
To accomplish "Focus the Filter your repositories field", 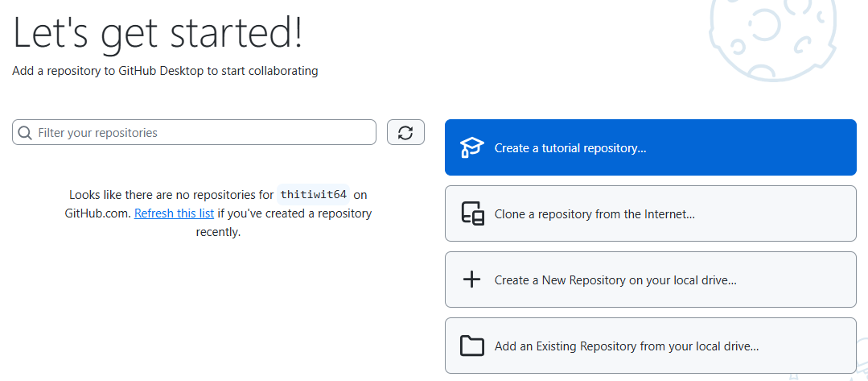I will point(195,133).
